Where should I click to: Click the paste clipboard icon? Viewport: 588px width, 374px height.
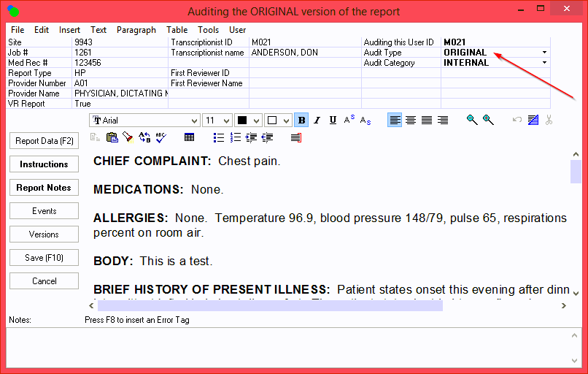(x=111, y=137)
